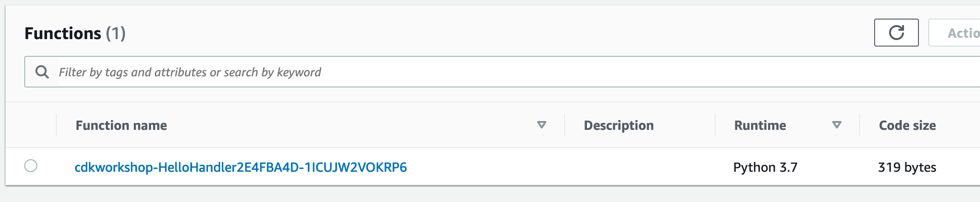
Task: Sort by Function name using its triangle
Action: click(541, 125)
